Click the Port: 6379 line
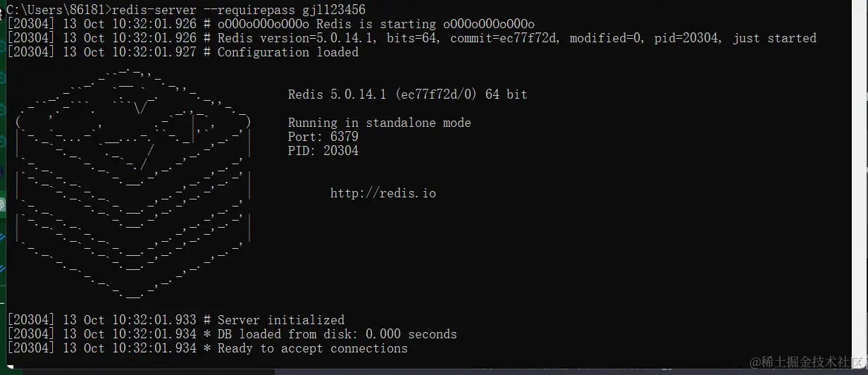868x375 pixels. pos(323,137)
